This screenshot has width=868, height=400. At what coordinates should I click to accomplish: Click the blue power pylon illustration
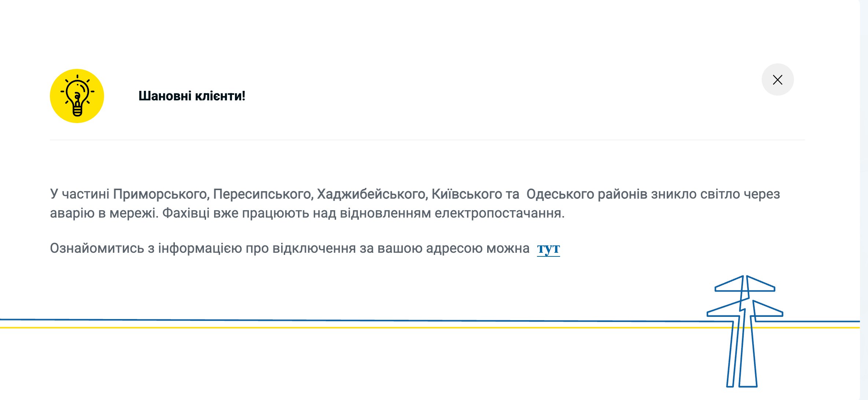[744, 330]
